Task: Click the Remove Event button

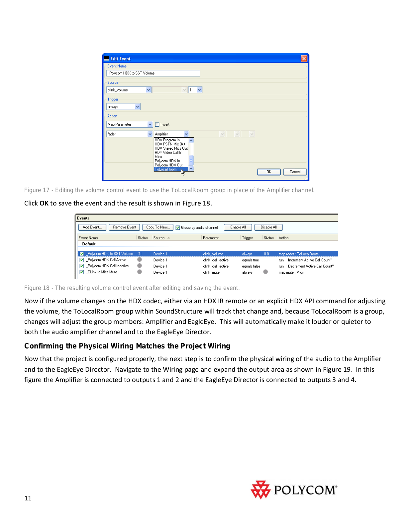Action: click(124, 227)
